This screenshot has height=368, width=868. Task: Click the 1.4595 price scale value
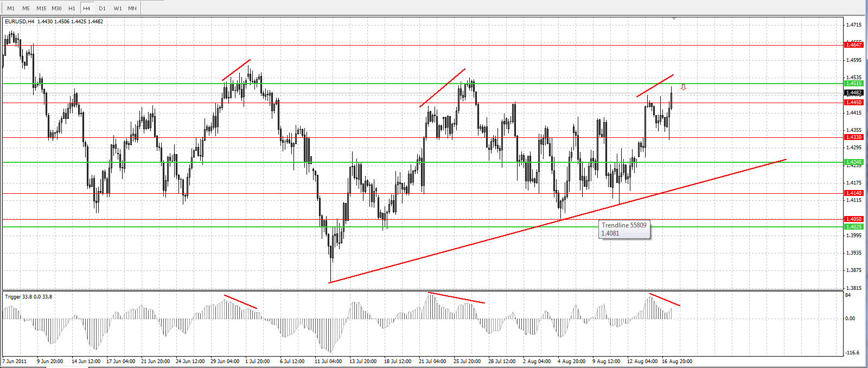854,60
